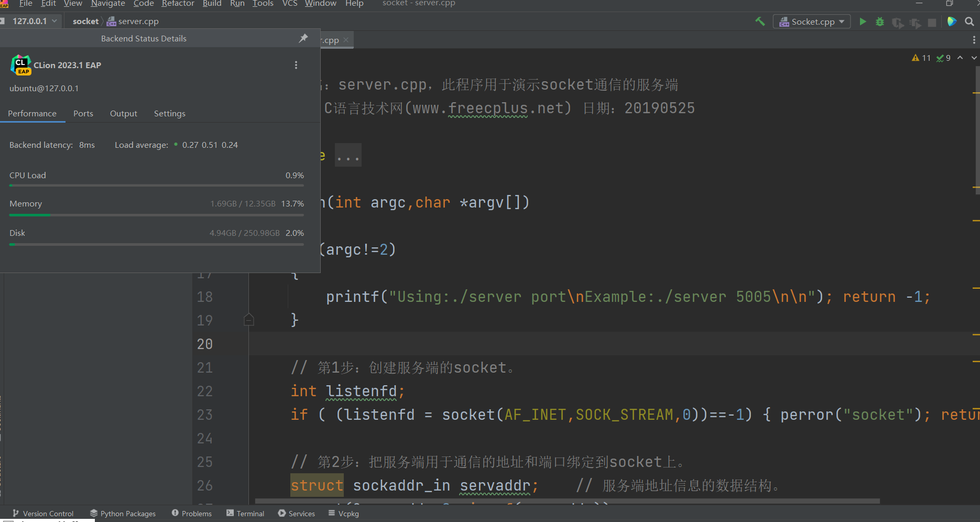This screenshot has height=522, width=980.
Task: Click the Stop process square
Action: [932, 23]
